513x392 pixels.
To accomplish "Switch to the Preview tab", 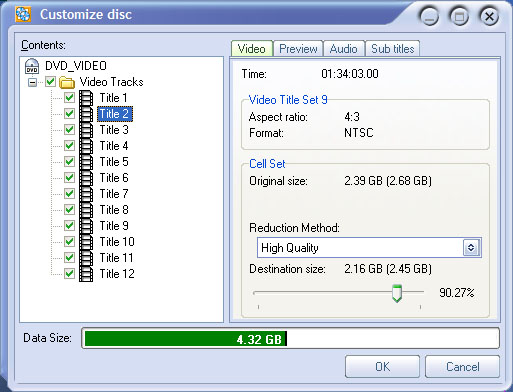I will pyautogui.click(x=298, y=49).
